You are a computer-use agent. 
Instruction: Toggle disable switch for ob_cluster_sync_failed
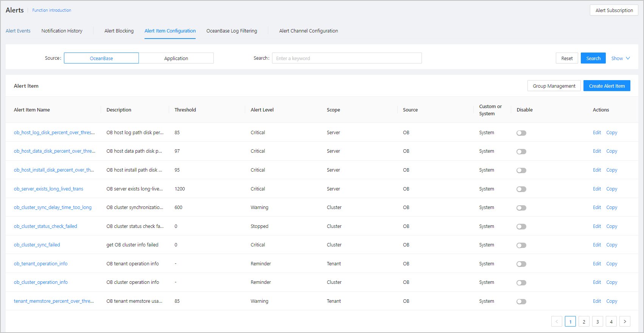pyautogui.click(x=521, y=245)
